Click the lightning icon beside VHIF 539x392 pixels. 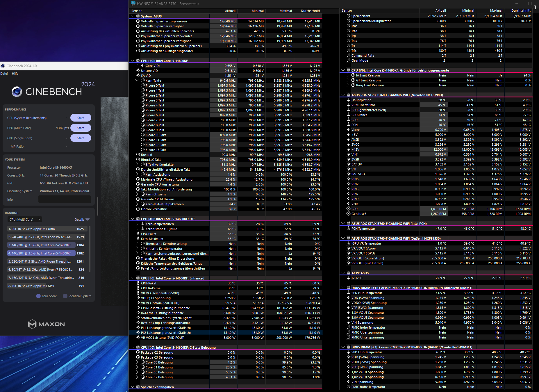point(349,204)
